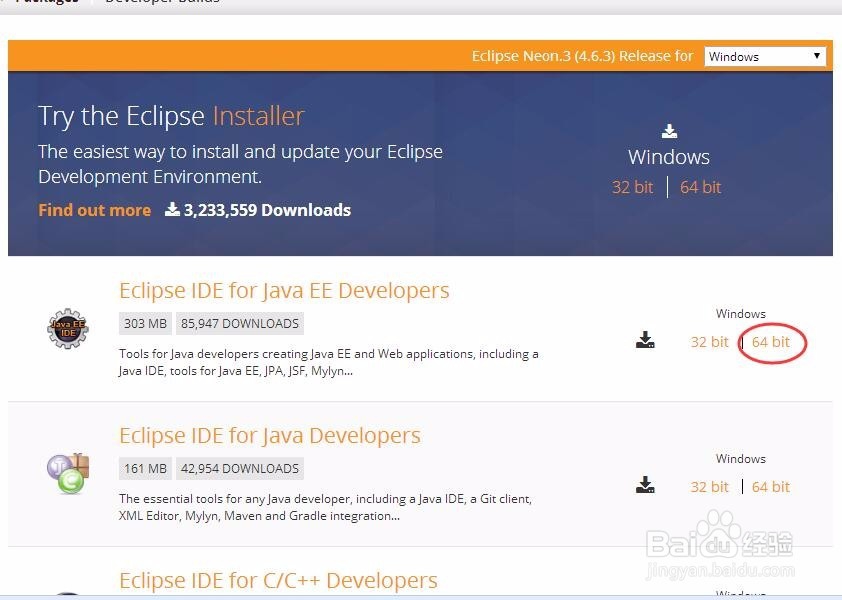Click the Eclipse Neon.3 (4.6.3) Release for label
Viewport: 842px width, 600px height.
583,56
